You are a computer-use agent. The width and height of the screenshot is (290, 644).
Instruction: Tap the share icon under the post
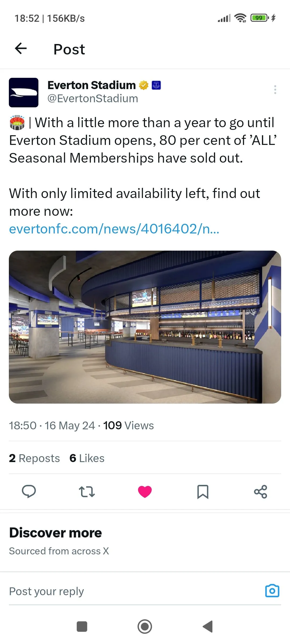coord(260,492)
